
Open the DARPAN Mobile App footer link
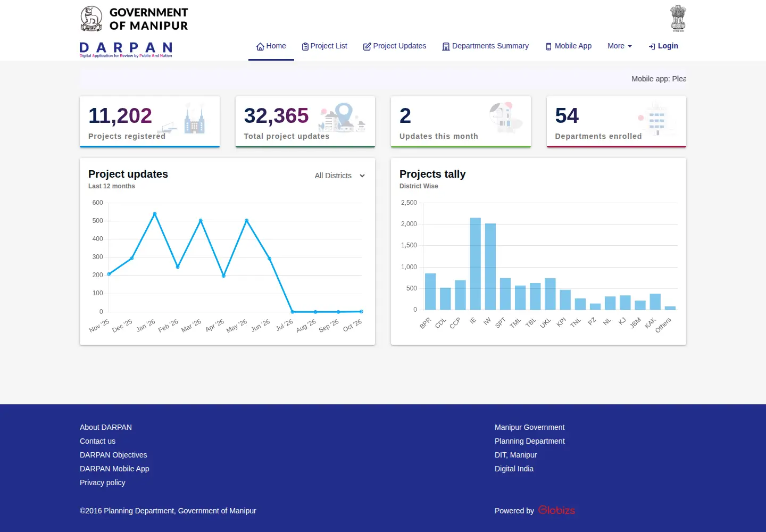pos(114,469)
